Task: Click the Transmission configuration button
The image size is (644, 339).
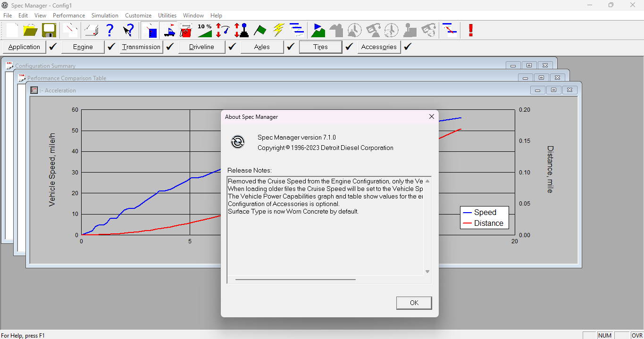Action: [x=141, y=47]
